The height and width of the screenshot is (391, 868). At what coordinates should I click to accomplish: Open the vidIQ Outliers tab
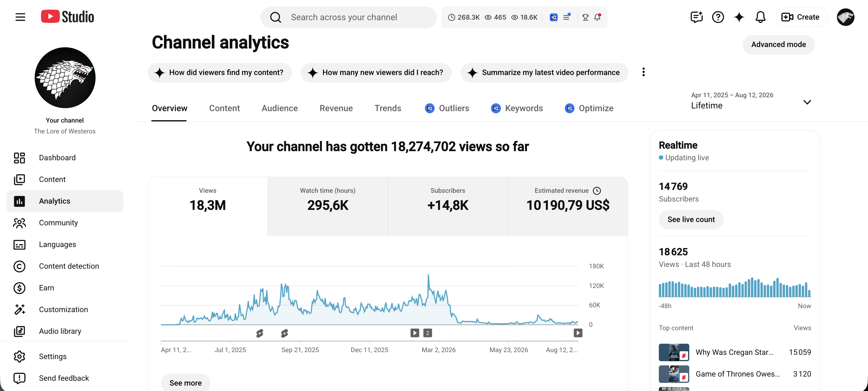447,108
